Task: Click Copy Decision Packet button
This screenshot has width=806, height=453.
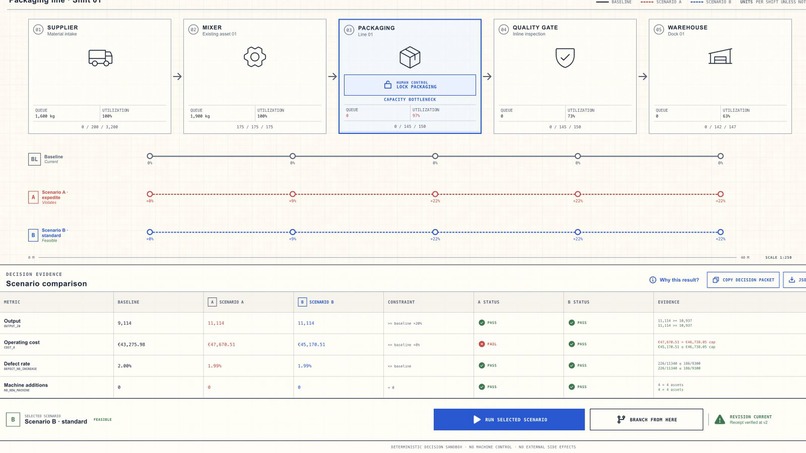Action: 743,280
